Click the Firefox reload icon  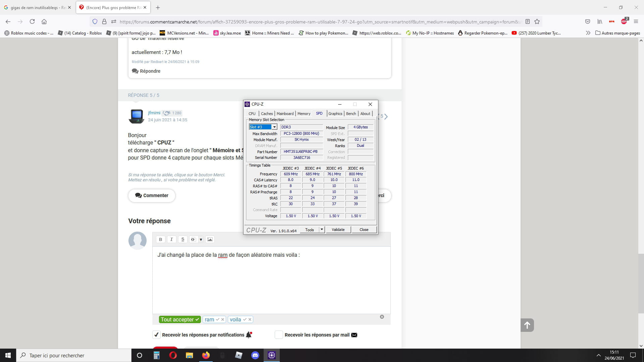[x=32, y=21]
